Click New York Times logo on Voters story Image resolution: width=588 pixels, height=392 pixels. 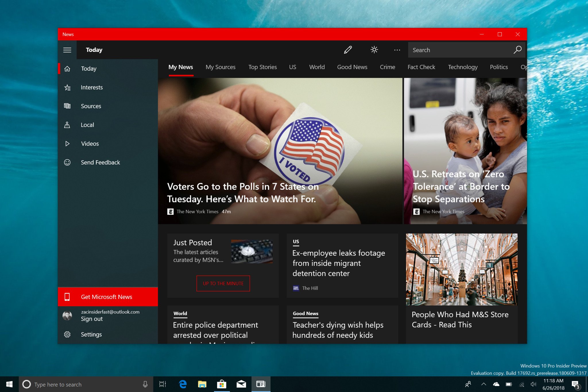[x=170, y=212]
